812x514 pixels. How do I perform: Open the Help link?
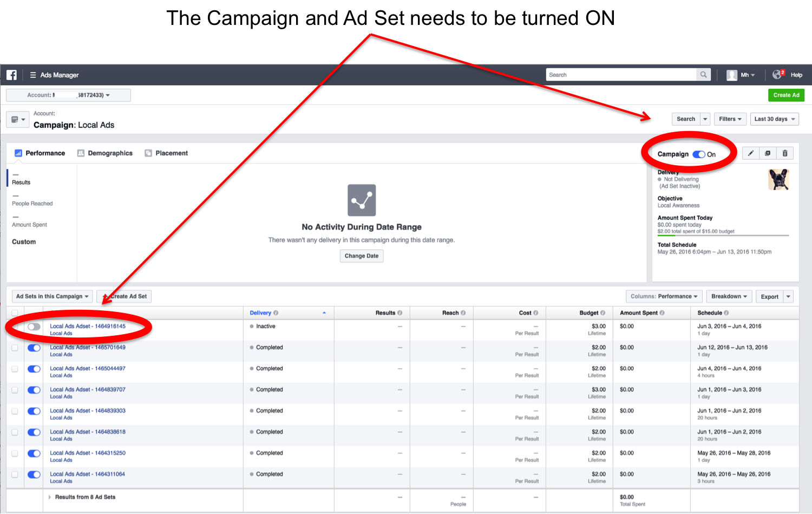[796, 75]
